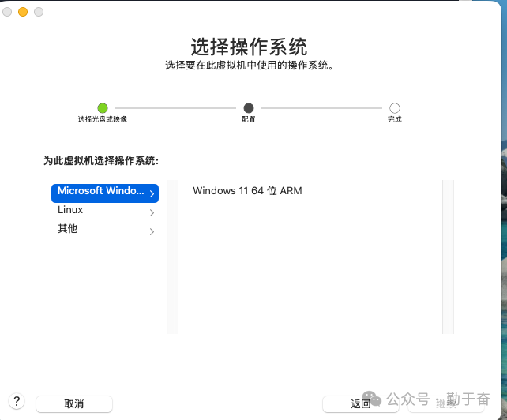Click the 选择光盘或映像 step label
Viewport: 507px width, 420px height.
[103, 119]
